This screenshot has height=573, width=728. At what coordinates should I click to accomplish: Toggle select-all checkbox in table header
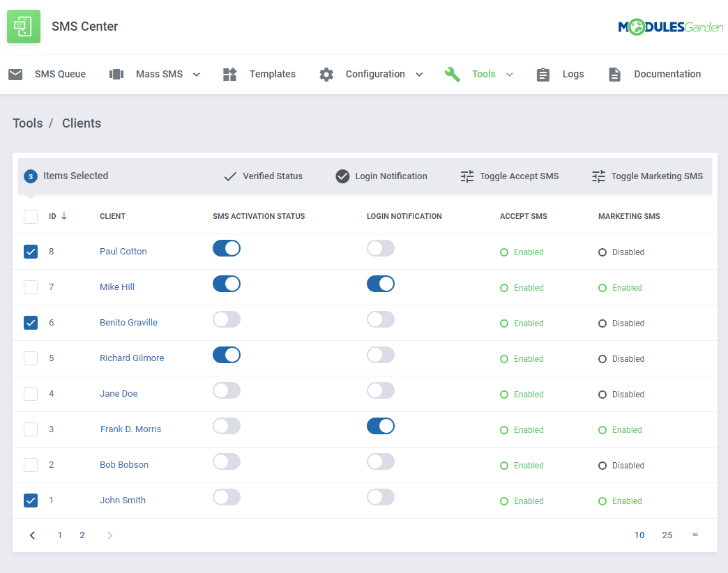click(x=31, y=217)
